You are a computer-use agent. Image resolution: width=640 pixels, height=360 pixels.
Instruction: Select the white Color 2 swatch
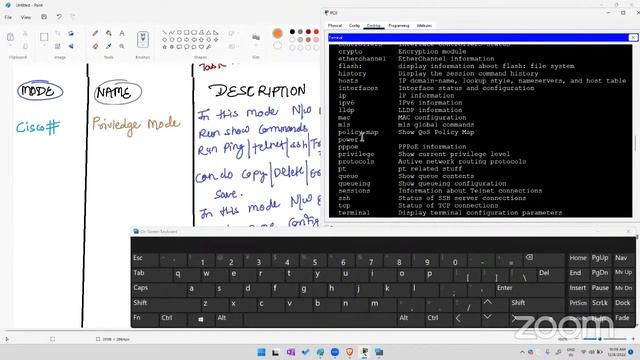pyautogui.click(x=278, y=45)
